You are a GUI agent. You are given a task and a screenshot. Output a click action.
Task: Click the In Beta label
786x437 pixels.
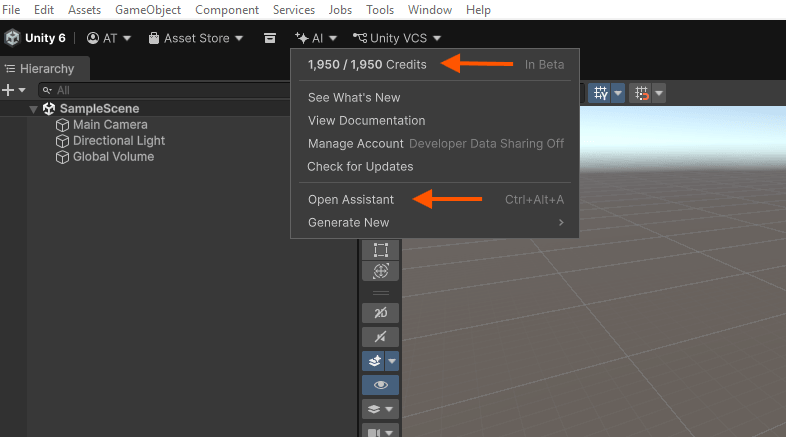(544, 65)
